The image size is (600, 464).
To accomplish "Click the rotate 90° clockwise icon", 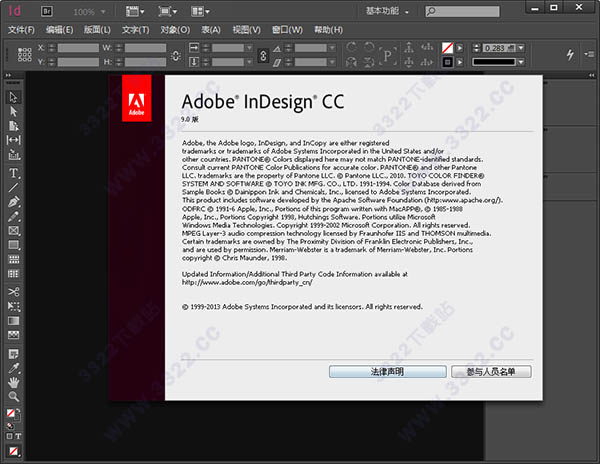I will [x=351, y=47].
